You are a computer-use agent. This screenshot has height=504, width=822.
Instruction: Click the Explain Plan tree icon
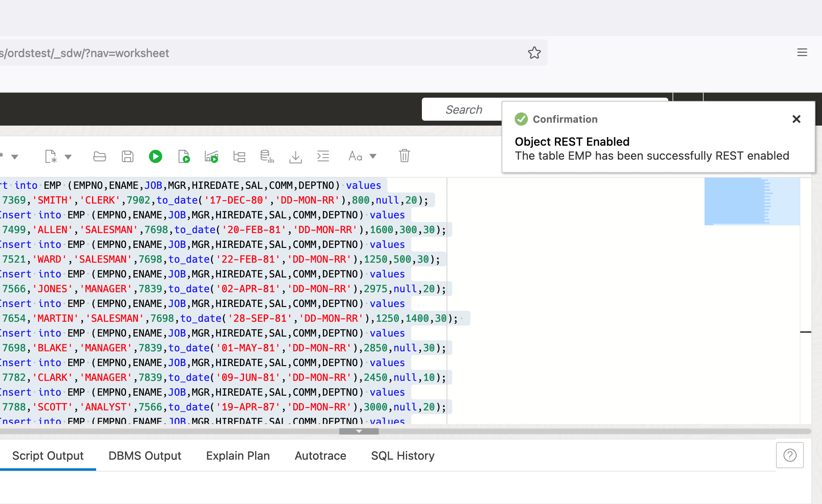pos(239,156)
